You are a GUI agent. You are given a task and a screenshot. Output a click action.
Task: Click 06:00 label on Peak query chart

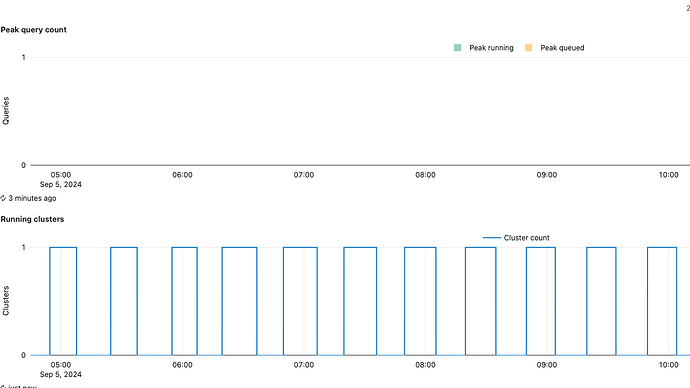182,175
